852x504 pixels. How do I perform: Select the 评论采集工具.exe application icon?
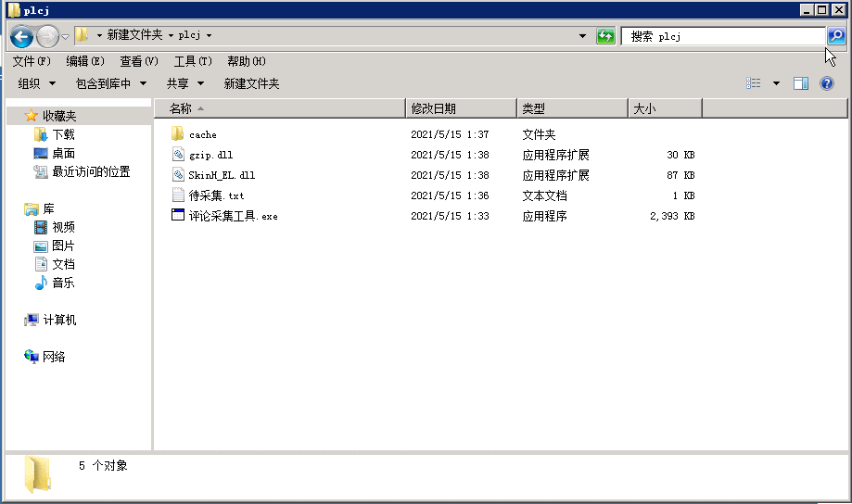(178, 215)
